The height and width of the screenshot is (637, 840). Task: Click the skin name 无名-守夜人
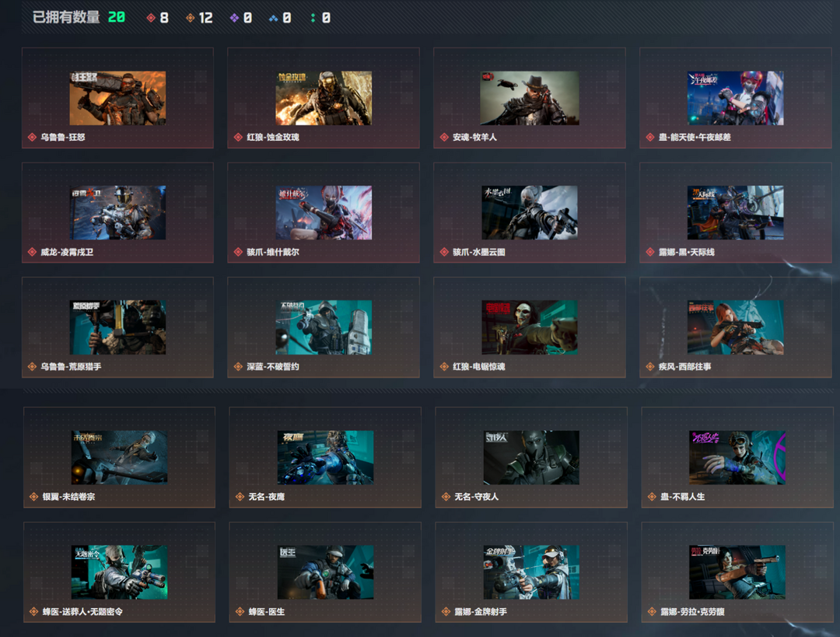476,497
